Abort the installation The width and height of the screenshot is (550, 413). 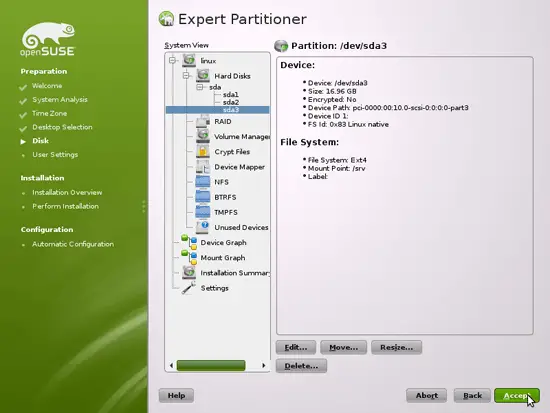click(x=426, y=395)
